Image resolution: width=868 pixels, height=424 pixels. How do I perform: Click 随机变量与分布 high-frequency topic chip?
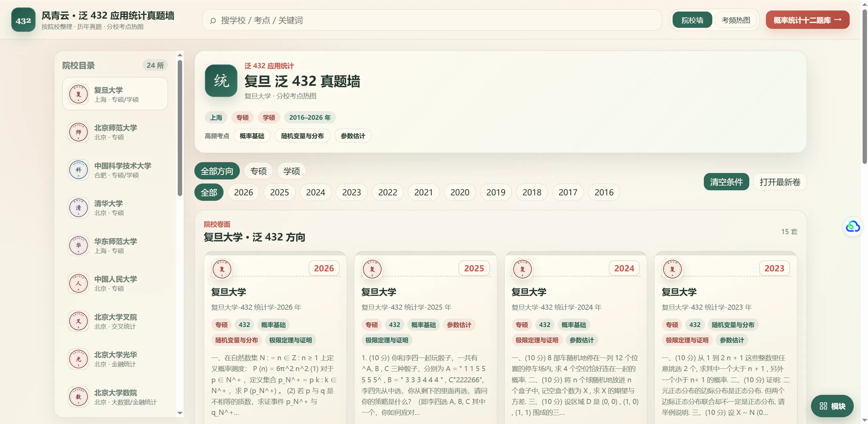pos(303,136)
